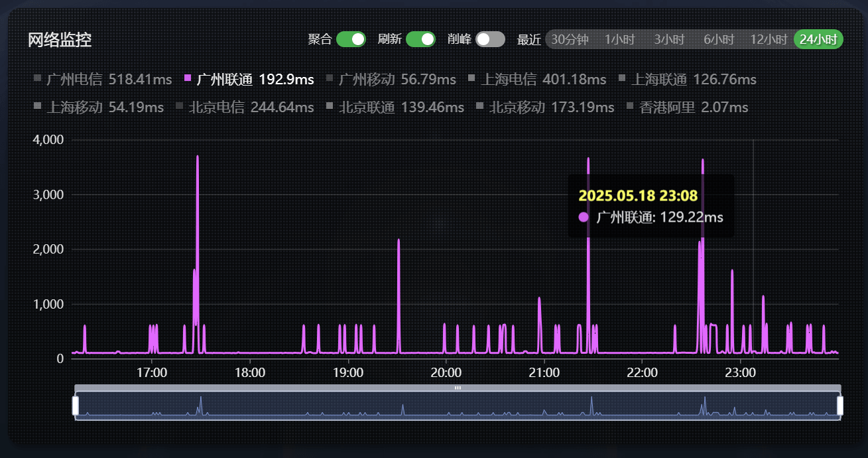Select the 6小时 range option
Viewport: 868px width, 458px height.
pos(719,40)
